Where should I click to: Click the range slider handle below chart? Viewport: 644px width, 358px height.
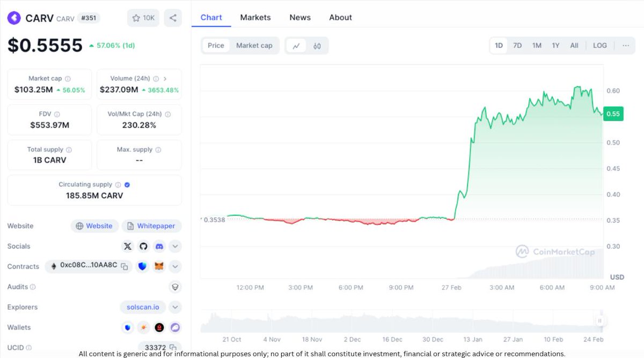click(x=599, y=321)
